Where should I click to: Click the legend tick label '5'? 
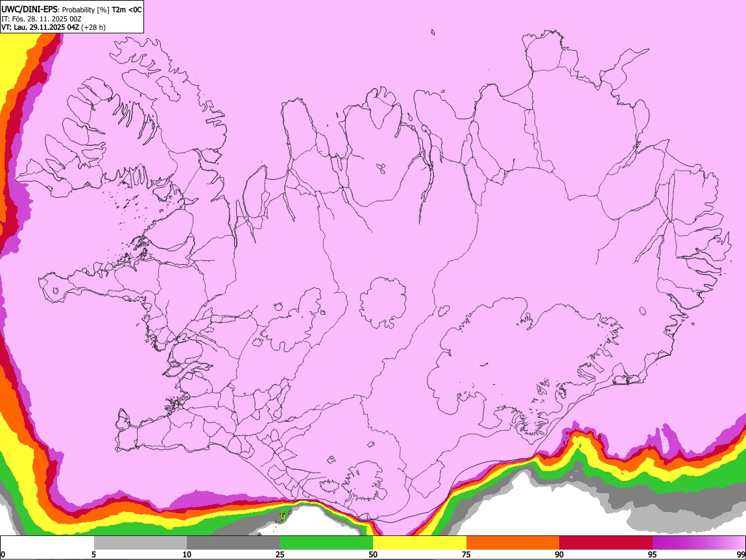click(x=93, y=554)
